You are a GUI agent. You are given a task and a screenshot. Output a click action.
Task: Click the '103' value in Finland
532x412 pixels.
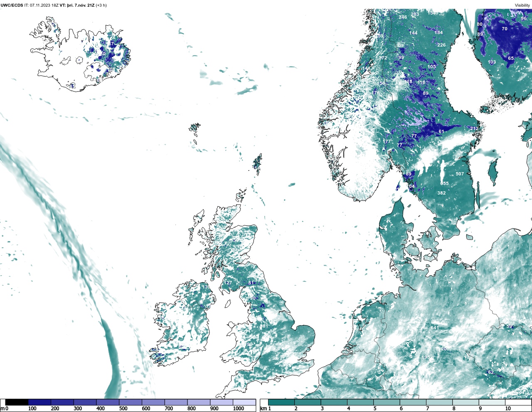492,62
